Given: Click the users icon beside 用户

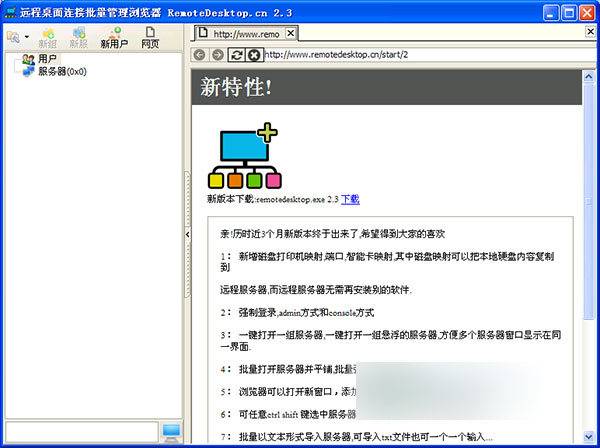Looking at the screenshot, I should [x=28, y=59].
